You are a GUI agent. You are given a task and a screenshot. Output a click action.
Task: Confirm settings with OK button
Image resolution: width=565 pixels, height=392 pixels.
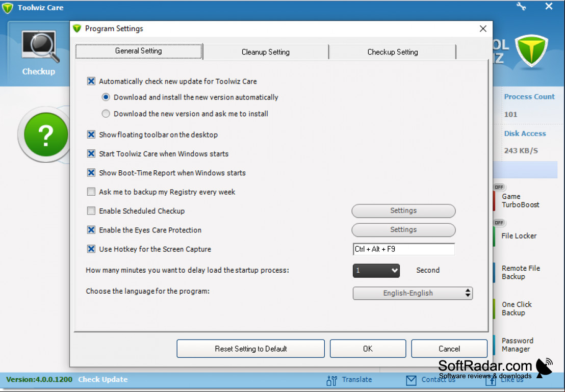(x=368, y=349)
